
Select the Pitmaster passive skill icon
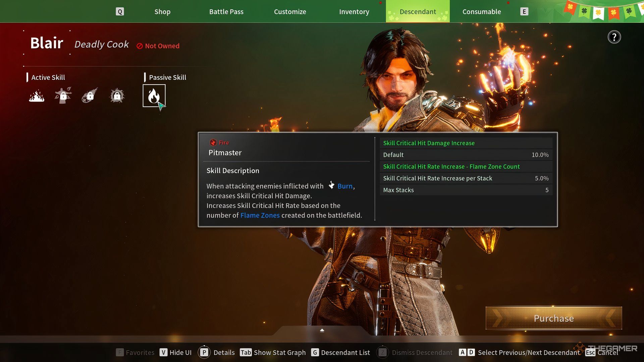pos(154,96)
